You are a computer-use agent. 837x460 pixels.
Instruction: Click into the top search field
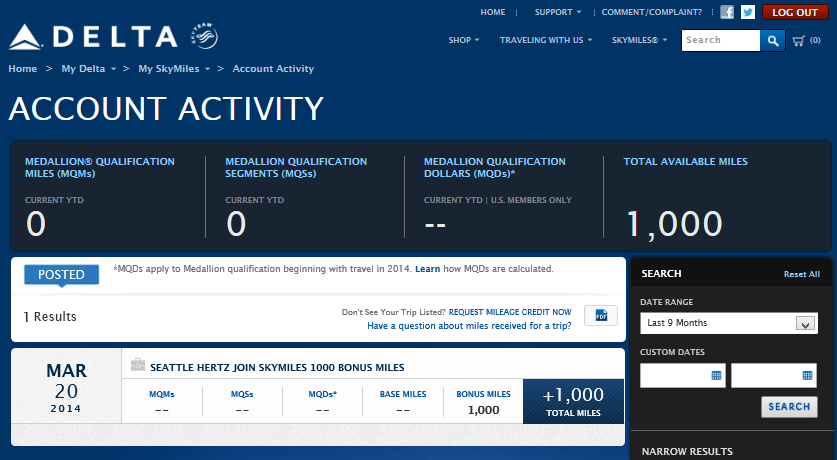point(720,41)
